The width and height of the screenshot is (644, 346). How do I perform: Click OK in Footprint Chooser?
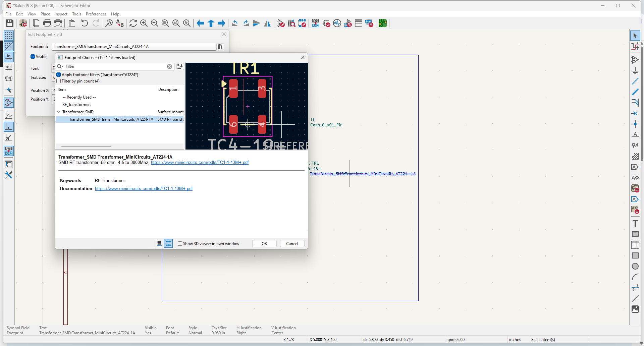tap(264, 244)
